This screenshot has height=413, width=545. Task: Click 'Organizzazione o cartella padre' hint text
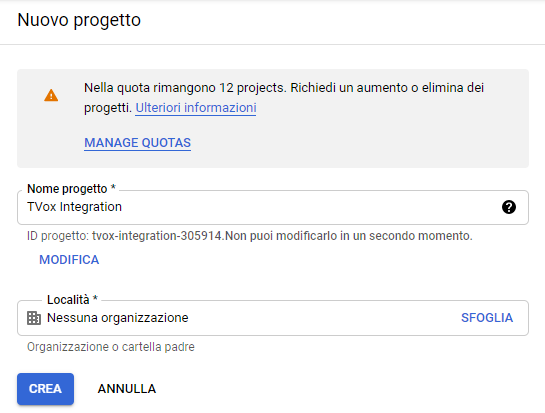pyautogui.click(x=111, y=347)
